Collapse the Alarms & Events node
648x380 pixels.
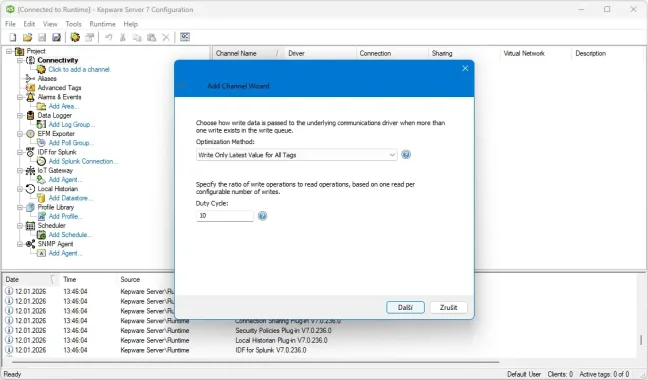19,97
